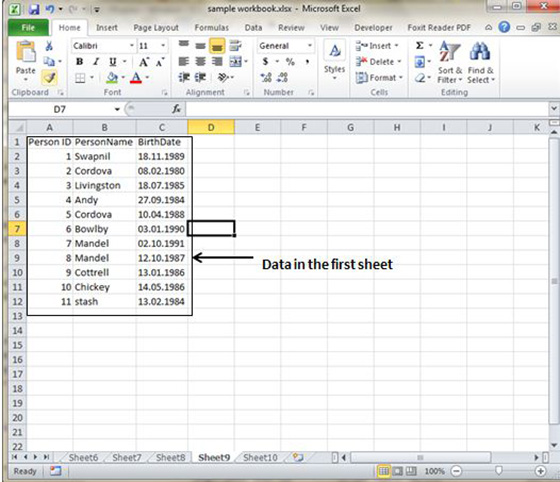This screenshot has height=482, width=560.
Task: Click the Clear eraser icon
Action: [420, 77]
